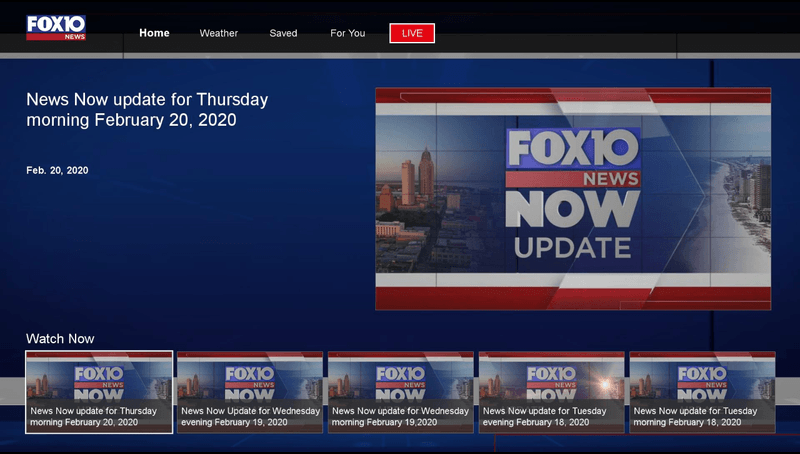
Task: Select the Thursday morning February 20 thumbnail
Action: pos(99,380)
